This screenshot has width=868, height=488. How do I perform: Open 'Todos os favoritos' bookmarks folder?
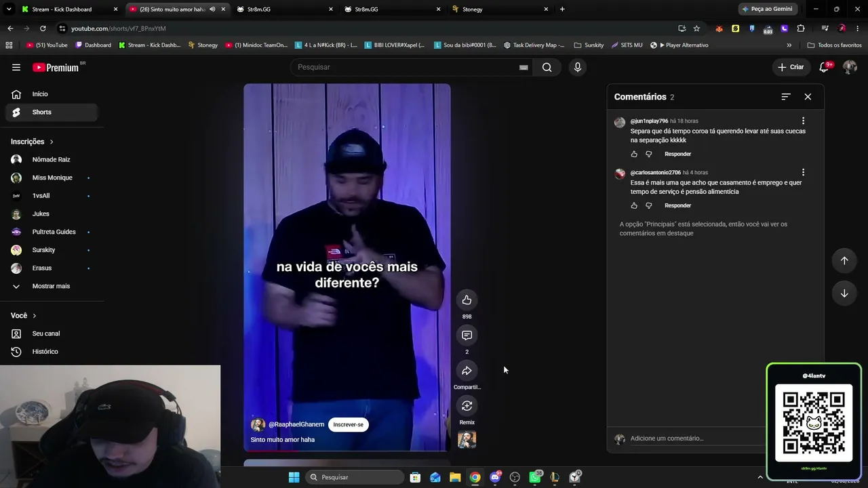point(835,45)
